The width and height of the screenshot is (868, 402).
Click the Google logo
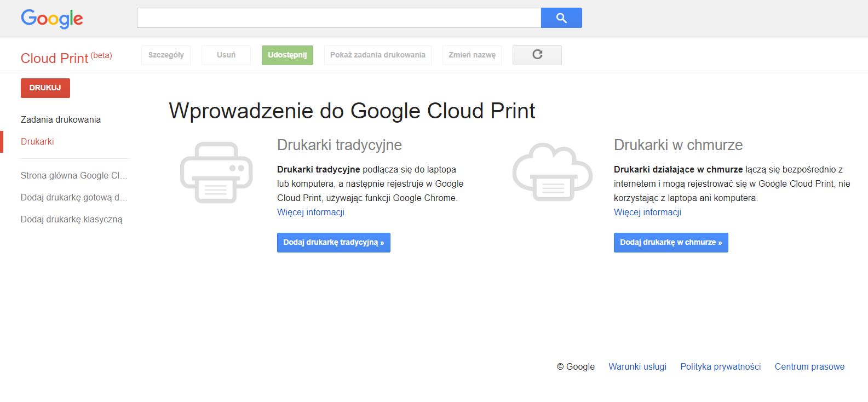pos(52,19)
